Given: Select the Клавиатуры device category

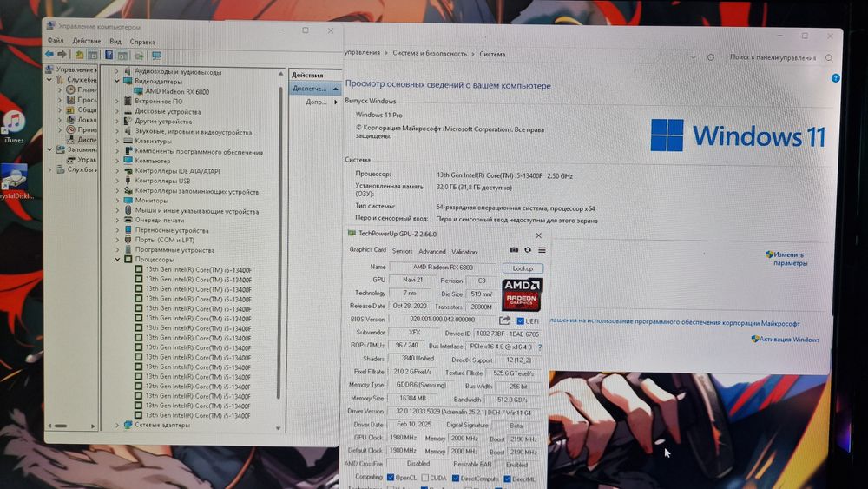Looking at the screenshot, I should click(x=154, y=142).
